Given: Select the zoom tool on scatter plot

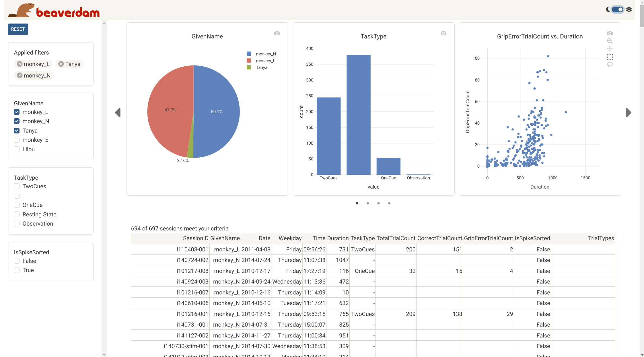Looking at the screenshot, I should pos(610,41).
